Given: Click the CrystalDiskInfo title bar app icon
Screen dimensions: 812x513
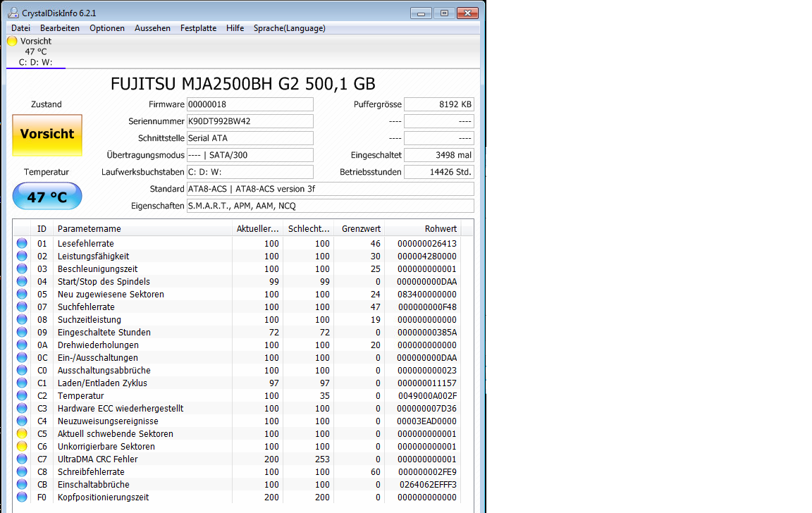Looking at the screenshot, I should 13,13.
